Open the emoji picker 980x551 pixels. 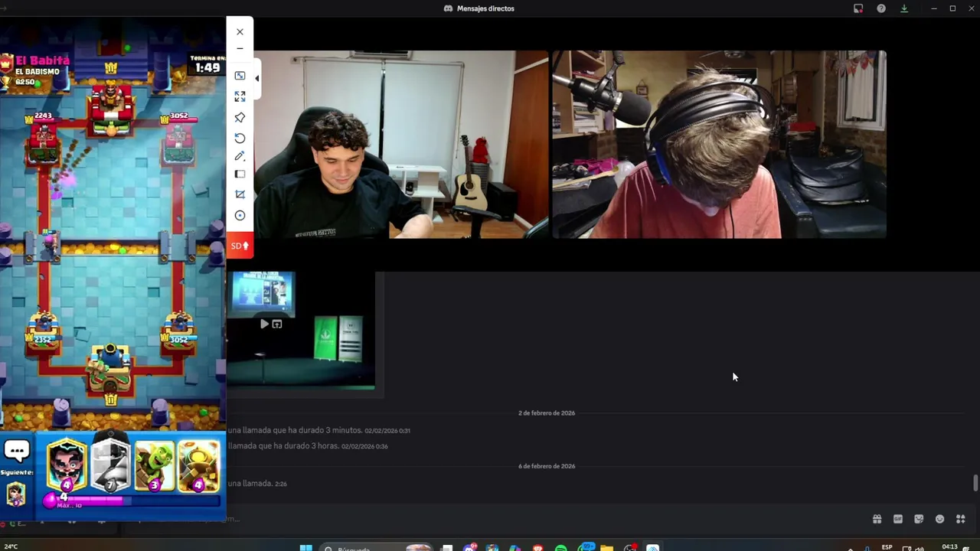point(939,519)
